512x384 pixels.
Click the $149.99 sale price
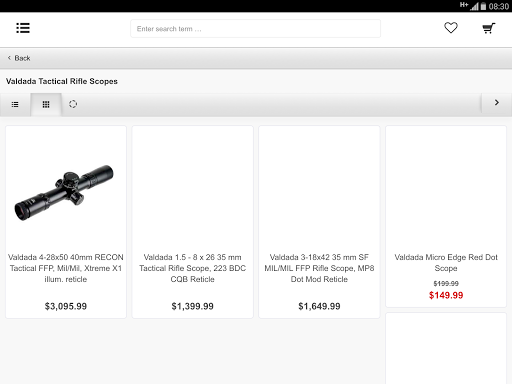[x=446, y=295]
